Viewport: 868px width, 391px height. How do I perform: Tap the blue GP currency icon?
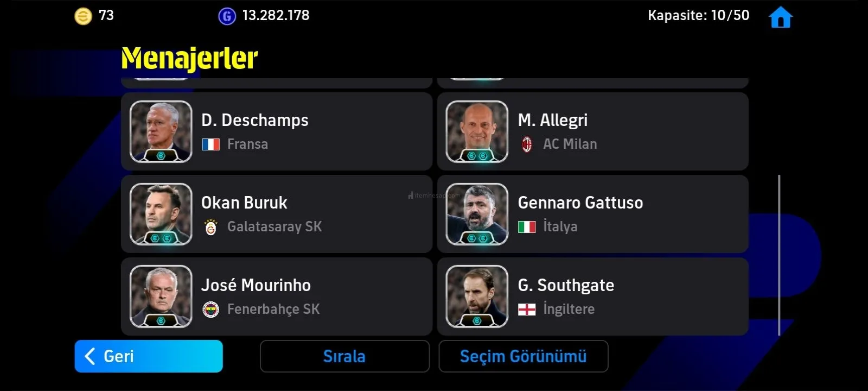coord(227,16)
